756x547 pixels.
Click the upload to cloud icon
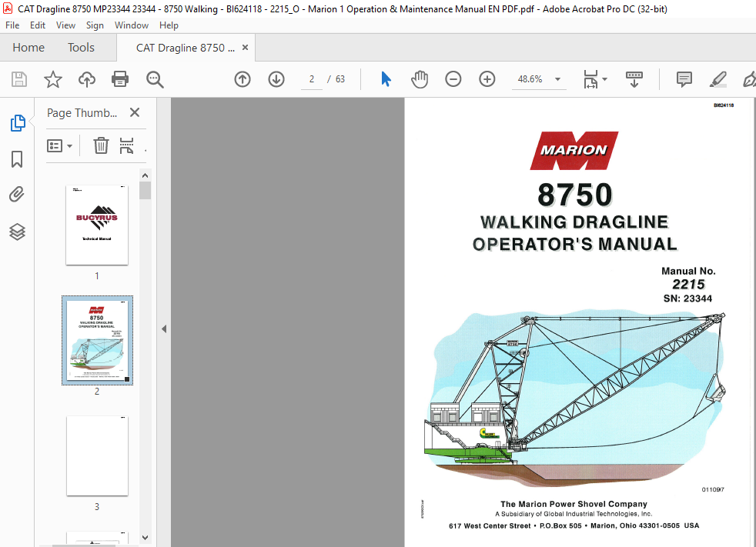click(x=87, y=79)
